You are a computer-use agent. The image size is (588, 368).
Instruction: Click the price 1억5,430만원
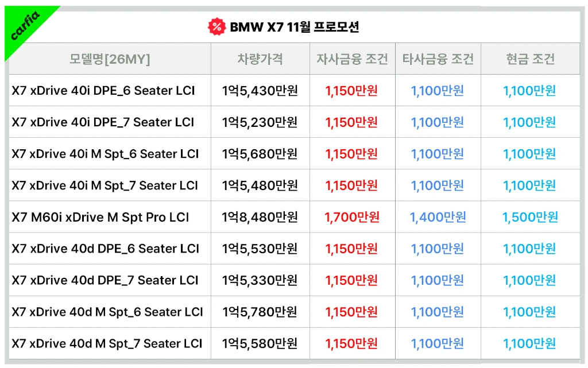(260, 90)
